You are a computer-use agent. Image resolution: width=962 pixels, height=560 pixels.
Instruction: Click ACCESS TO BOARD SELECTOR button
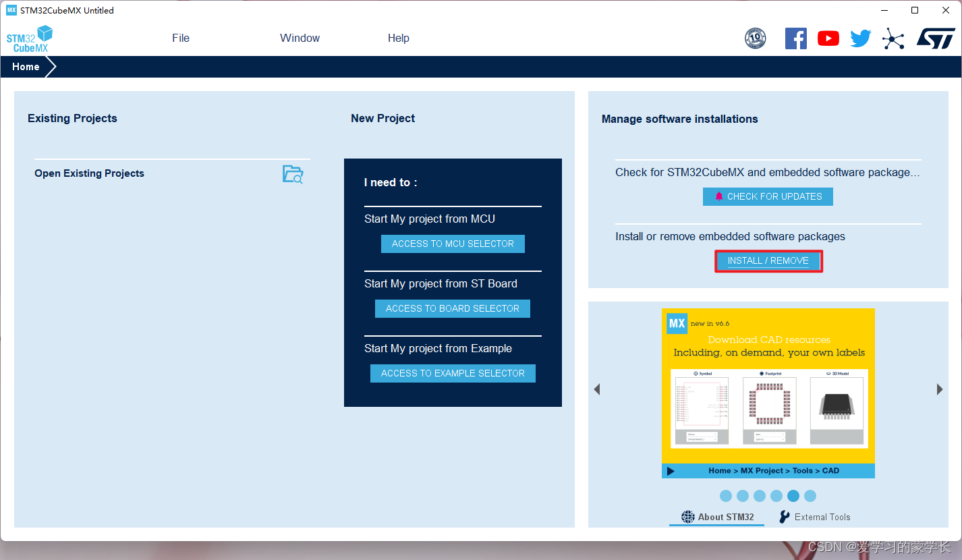pos(453,308)
